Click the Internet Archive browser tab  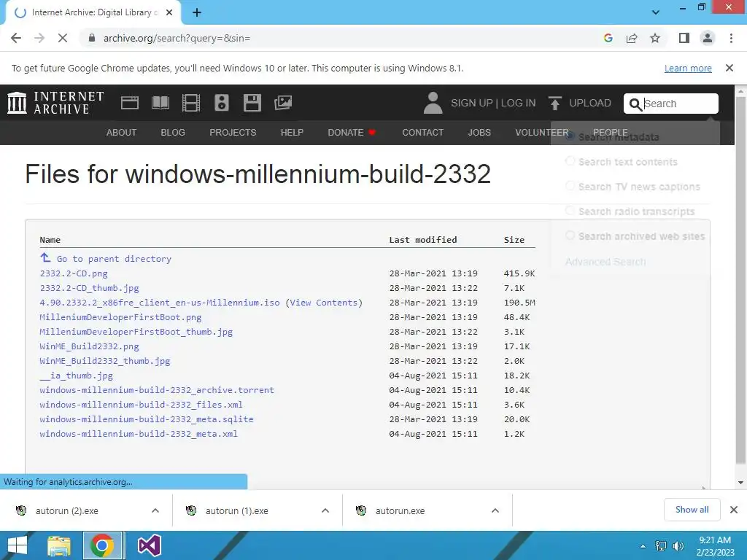[x=93, y=13]
